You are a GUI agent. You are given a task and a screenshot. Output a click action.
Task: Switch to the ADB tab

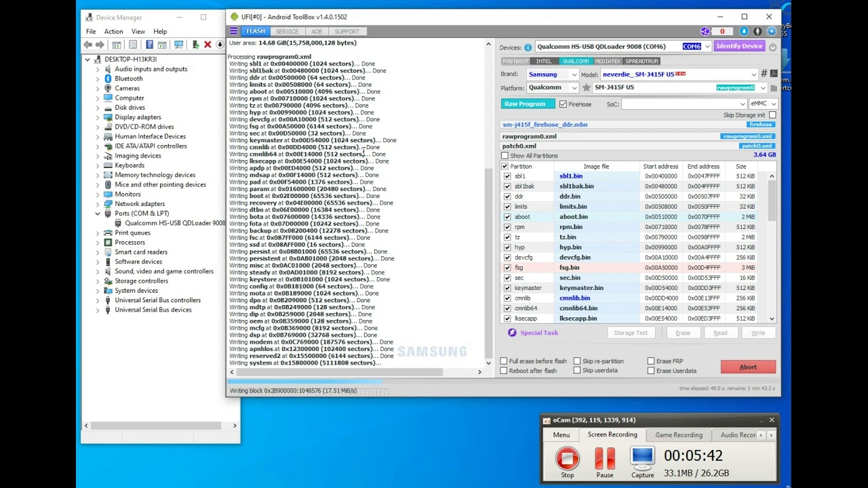(x=317, y=31)
